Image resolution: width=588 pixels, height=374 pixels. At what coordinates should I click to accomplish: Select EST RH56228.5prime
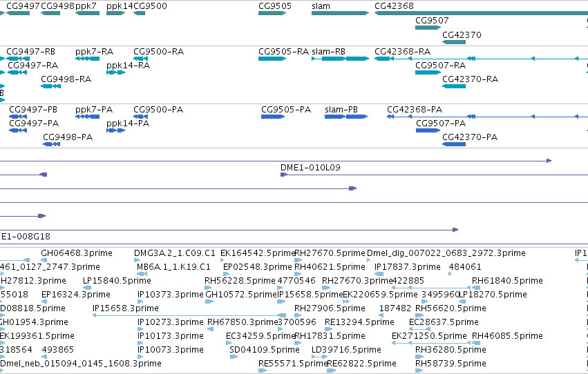coord(208,288)
